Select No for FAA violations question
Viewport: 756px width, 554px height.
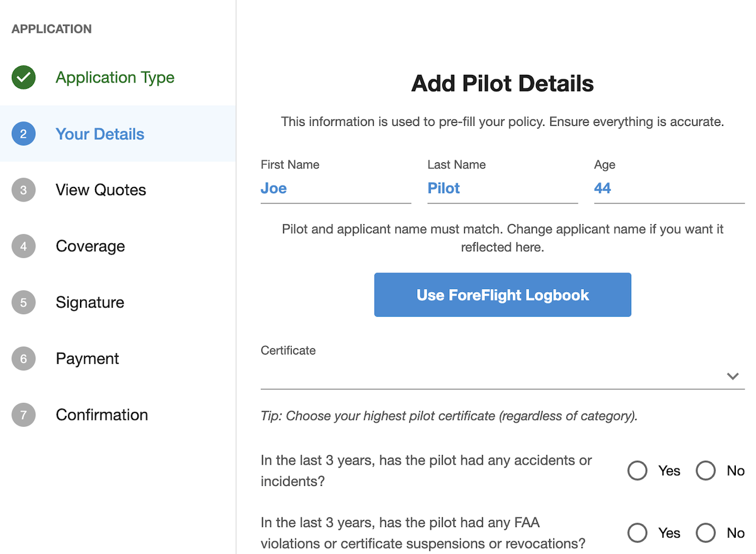(706, 533)
